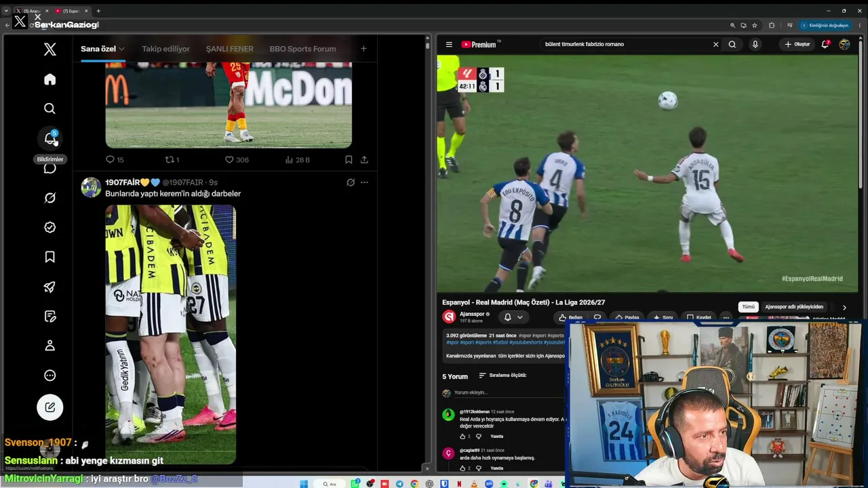The height and width of the screenshot is (488, 868).
Task: Switch to the Takip ediliyor tab
Action: [x=165, y=49]
